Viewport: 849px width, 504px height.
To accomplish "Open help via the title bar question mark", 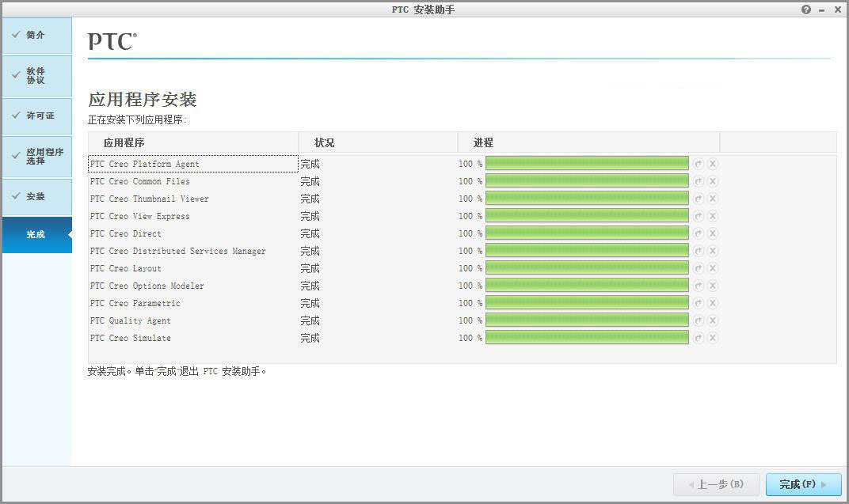I will (805, 9).
